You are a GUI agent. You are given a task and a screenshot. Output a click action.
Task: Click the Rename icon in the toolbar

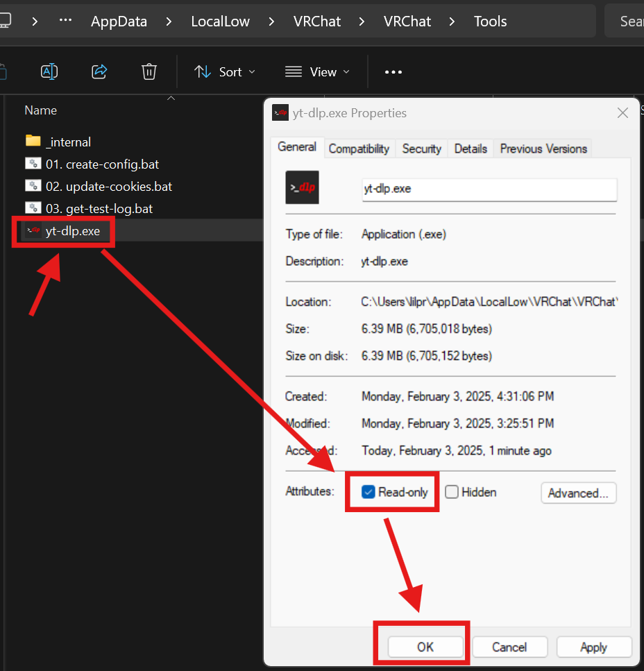[49, 71]
